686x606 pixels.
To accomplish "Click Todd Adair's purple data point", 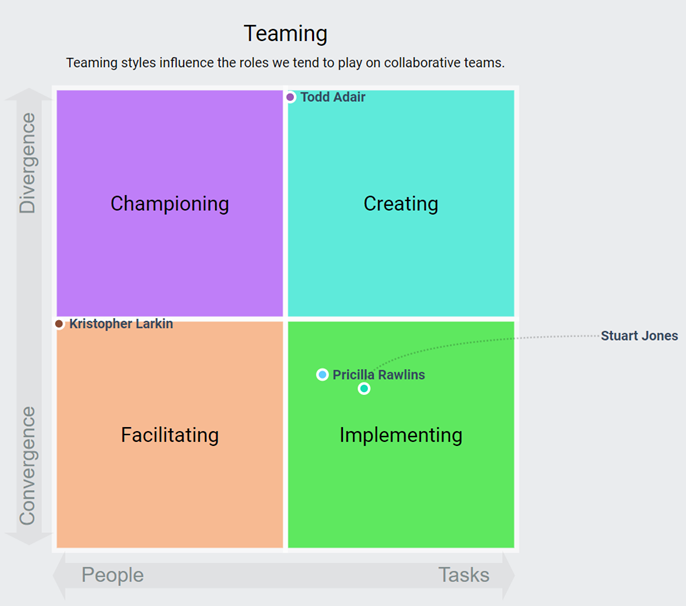I will 290,97.
